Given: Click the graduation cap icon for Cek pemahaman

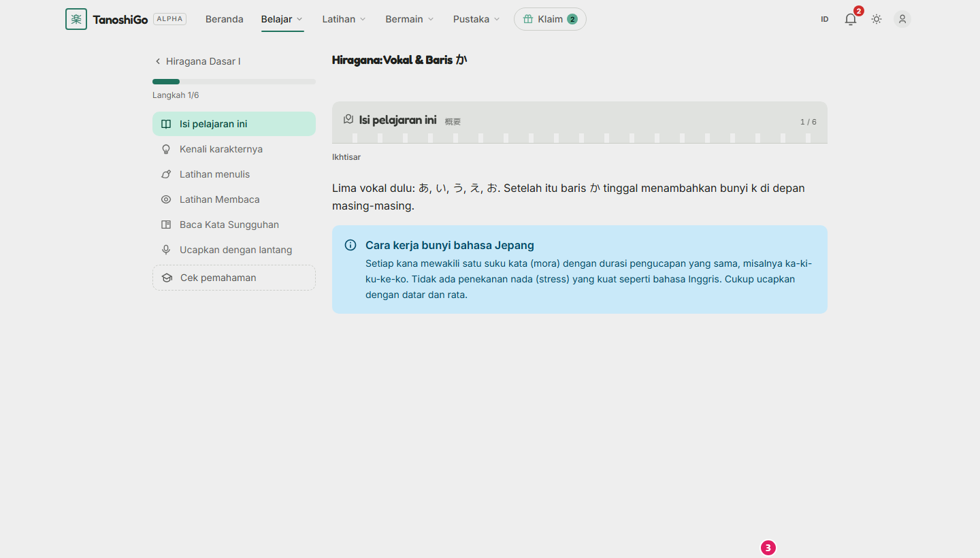Looking at the screenshot, I should click(167, 278).
